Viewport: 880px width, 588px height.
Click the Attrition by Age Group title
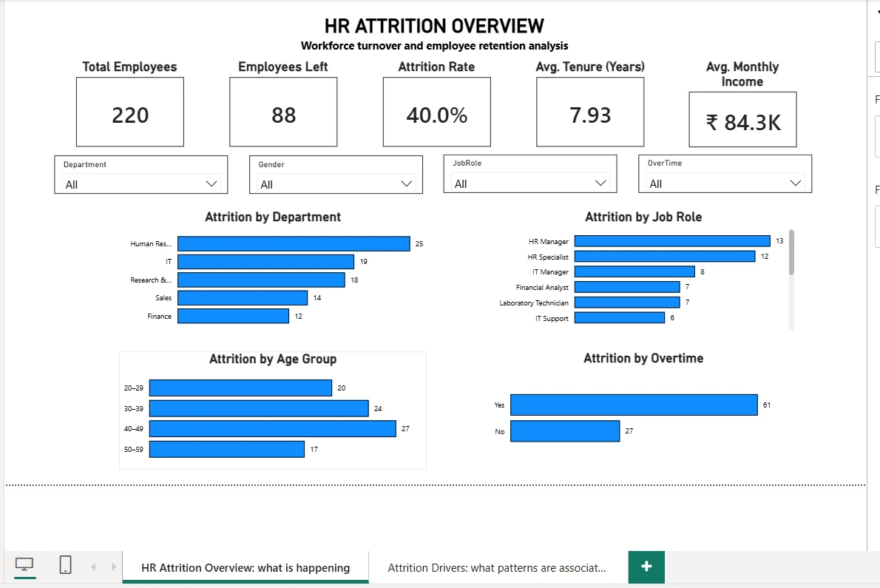coord(273,359)
